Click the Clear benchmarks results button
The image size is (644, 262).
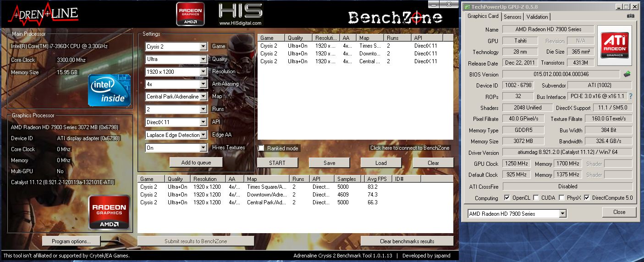pos(407,241)
